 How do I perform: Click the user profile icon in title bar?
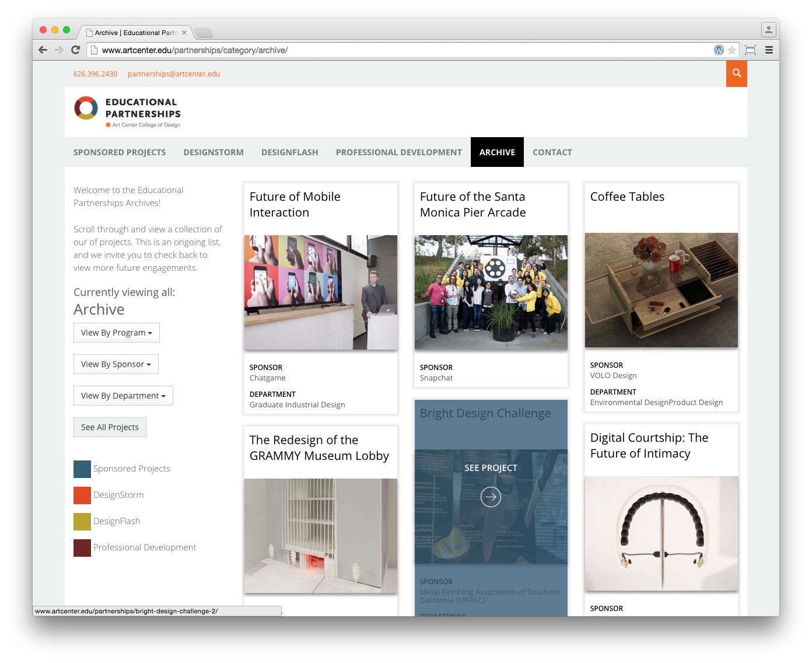tap(769, 29)
